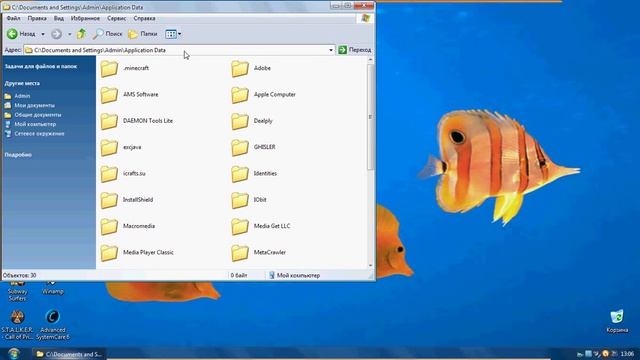The image size is (640, 360).
Task: Go up one folder level icon
Action: pos(81,34)
